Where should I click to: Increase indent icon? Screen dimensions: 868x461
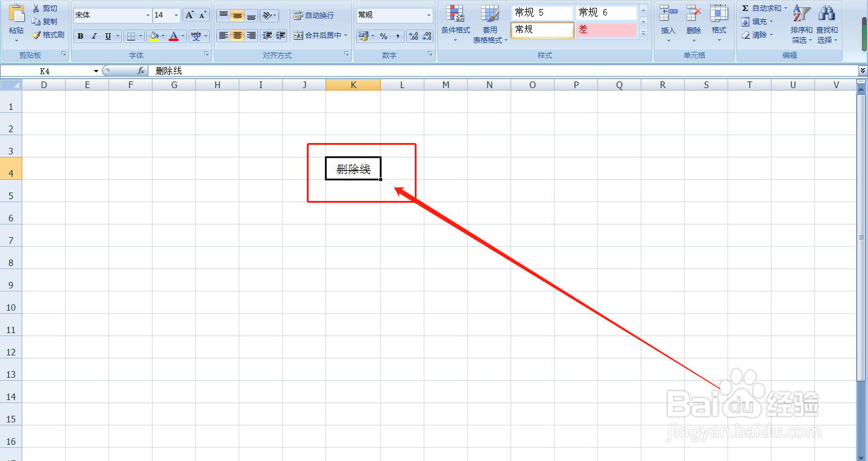(280, 36)
